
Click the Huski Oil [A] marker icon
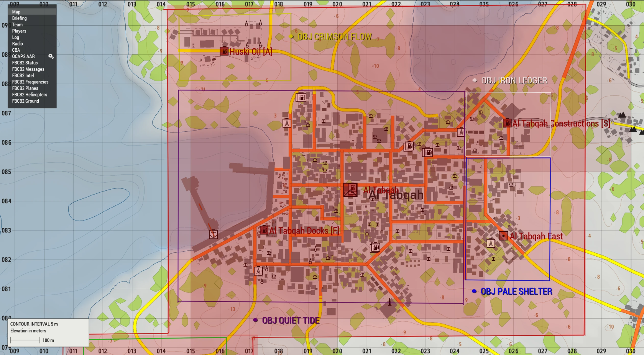pos(224,51)
